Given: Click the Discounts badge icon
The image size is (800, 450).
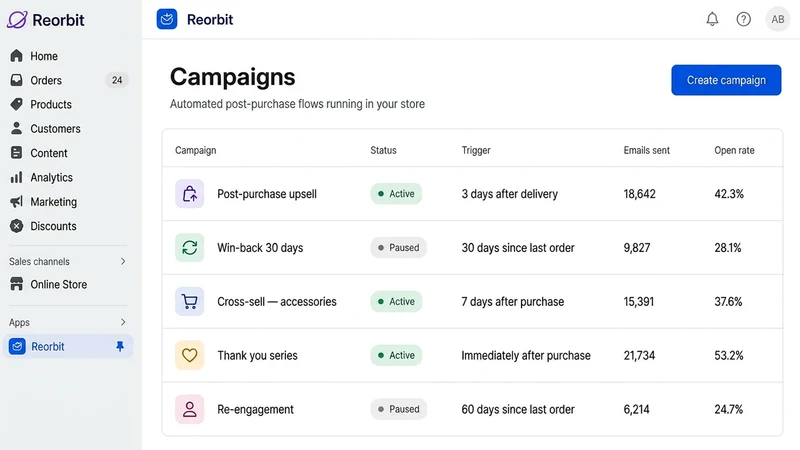Looking at the screenshot, I should pos(16,226).
